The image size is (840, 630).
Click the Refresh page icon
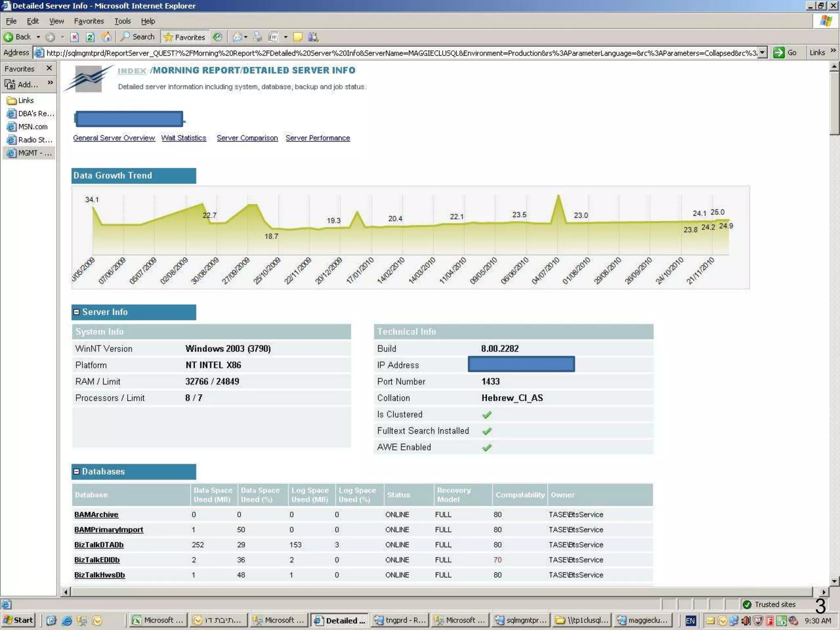tap(90, 37)
